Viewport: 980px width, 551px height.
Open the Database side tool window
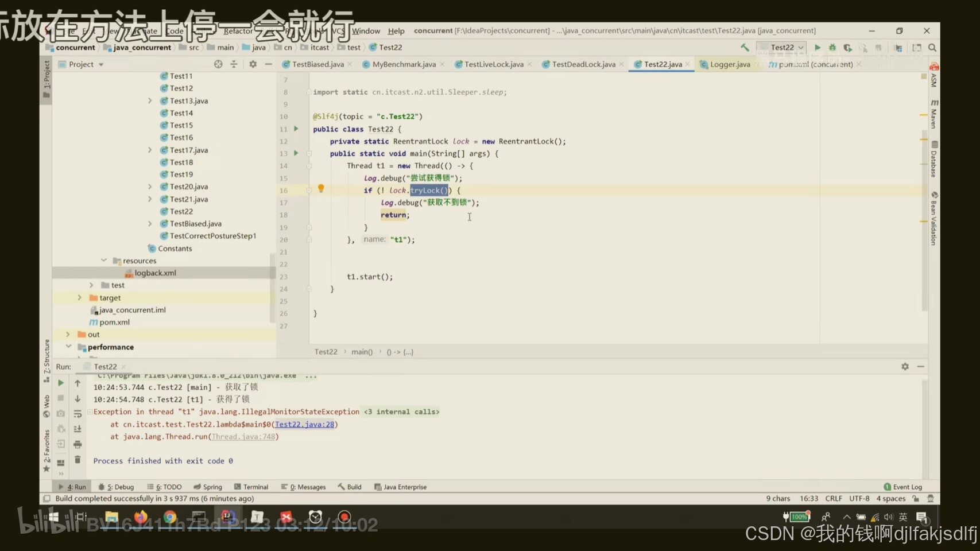click(934, 160)
